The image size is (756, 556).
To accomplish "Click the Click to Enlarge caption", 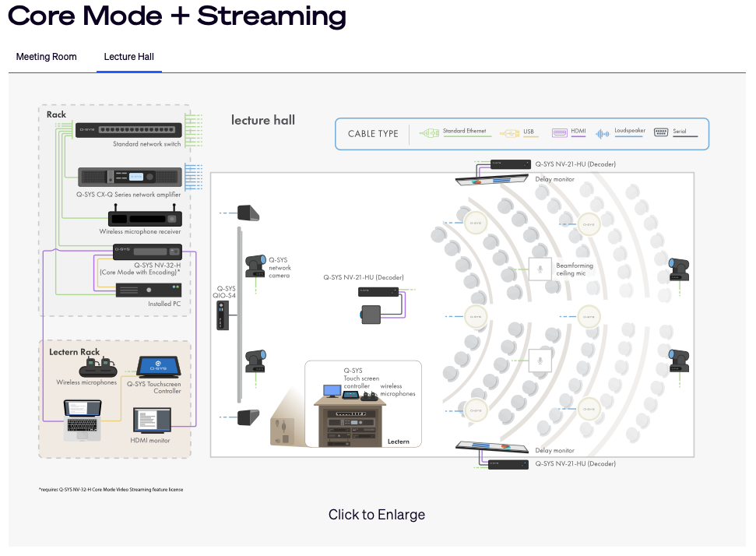I will coord(377,515).
